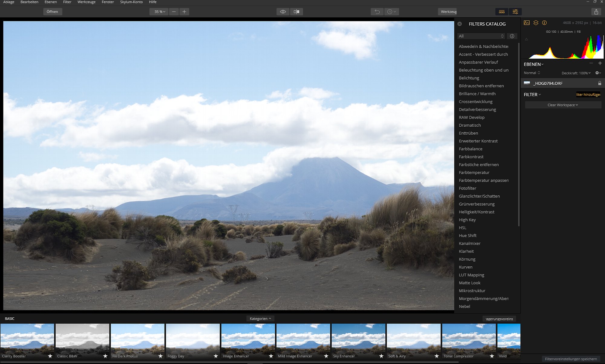Close the Filters Catalog panel

coord(459,24)
